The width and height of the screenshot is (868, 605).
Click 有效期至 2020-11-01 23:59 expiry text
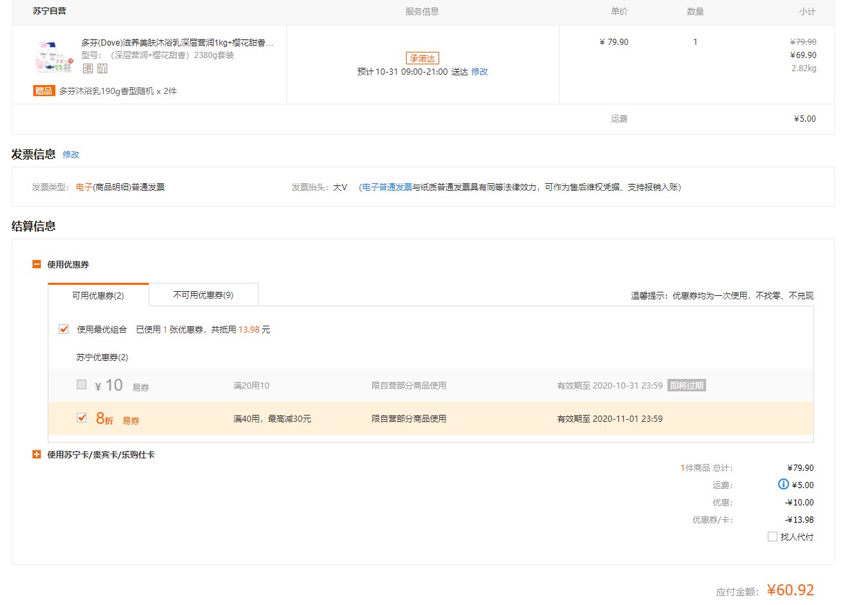610,418
